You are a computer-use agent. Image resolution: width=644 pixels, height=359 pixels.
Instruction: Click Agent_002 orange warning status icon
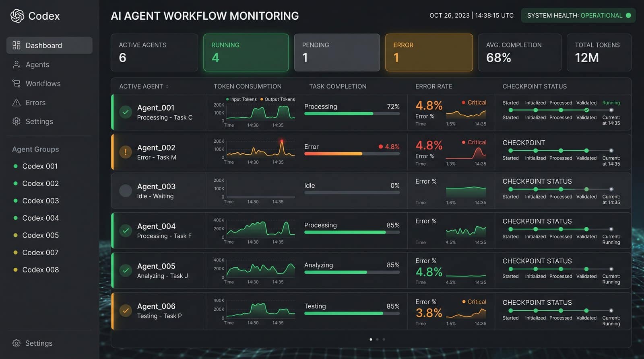pos(126,152)
